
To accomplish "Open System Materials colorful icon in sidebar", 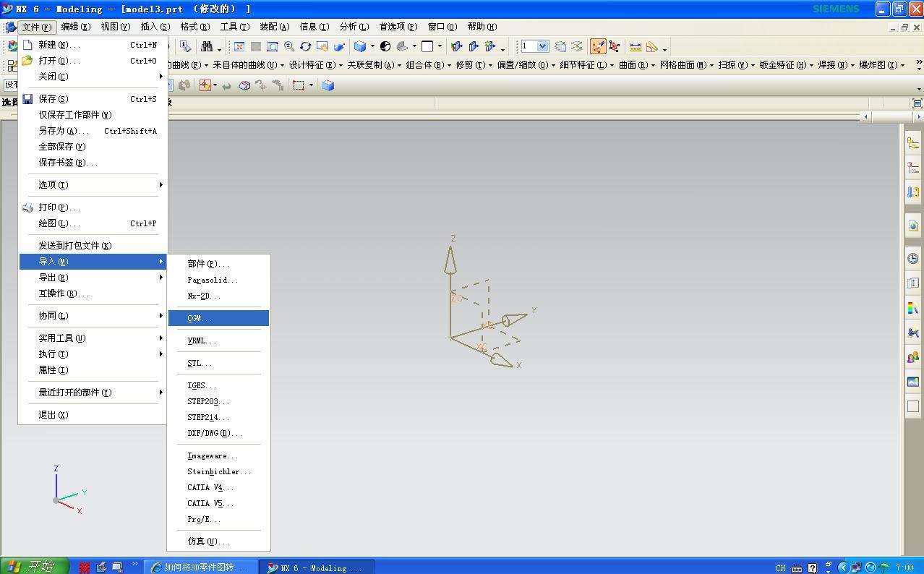I will [913, 308].
